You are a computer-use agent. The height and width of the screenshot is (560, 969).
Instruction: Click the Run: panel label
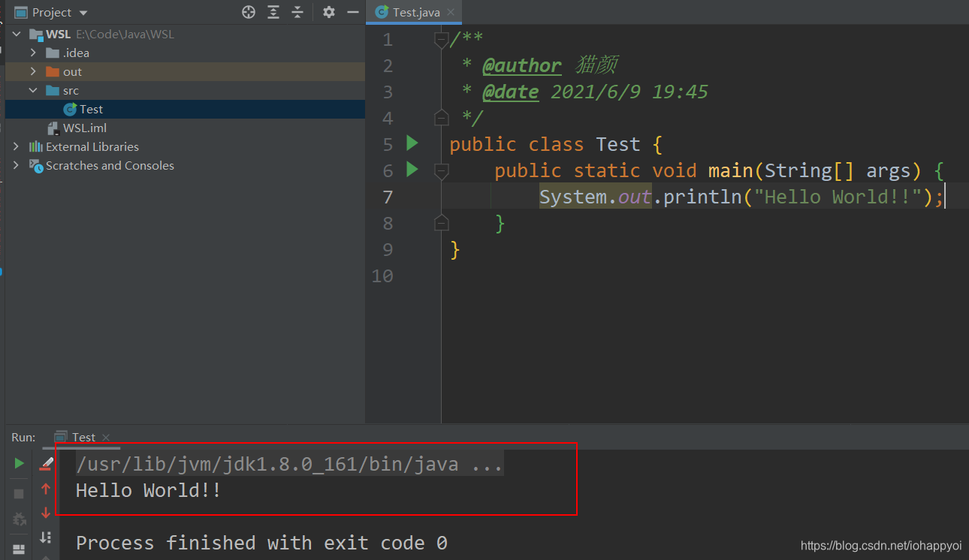pos(23,437)
